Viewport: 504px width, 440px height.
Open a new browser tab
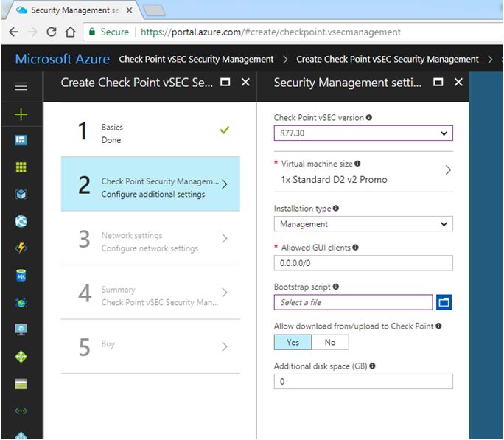154,10
